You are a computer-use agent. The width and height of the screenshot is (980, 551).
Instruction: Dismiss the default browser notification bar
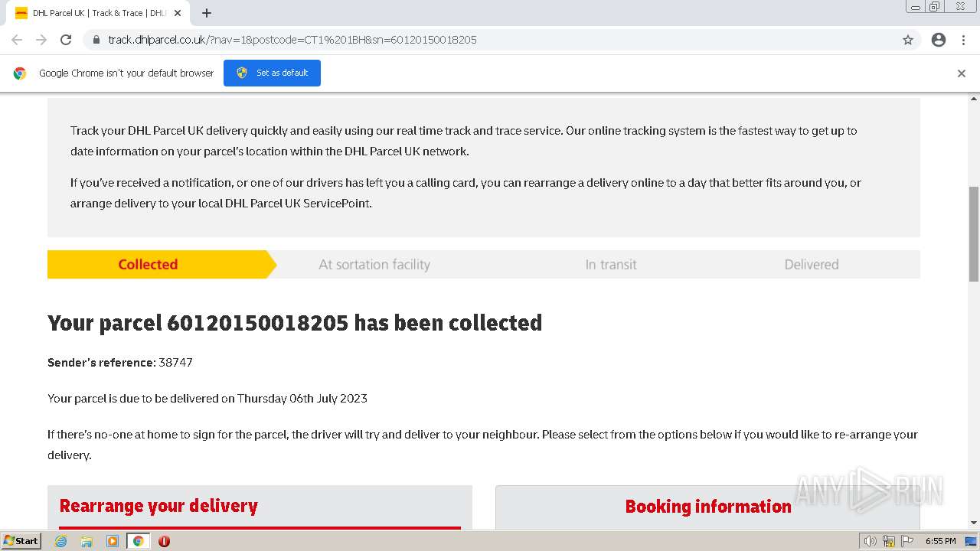click(x=962, y=73)
